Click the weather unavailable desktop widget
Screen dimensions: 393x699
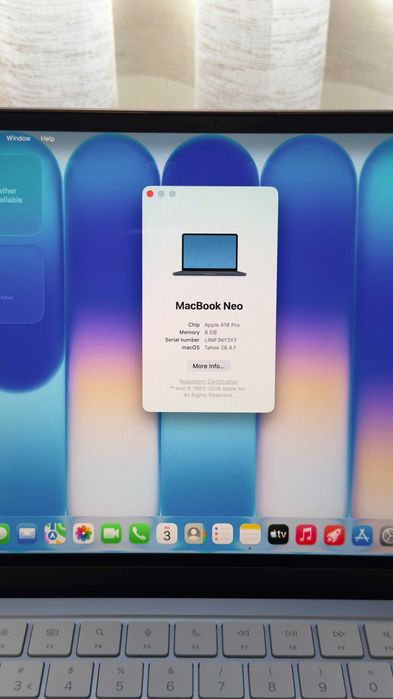tap(20, 195)
